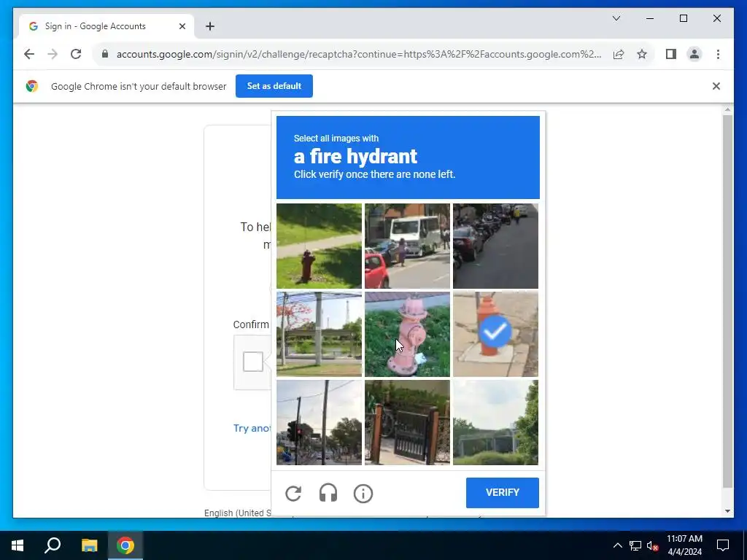
Task: Click the accounts.google.com address bar
Action: 359,54
